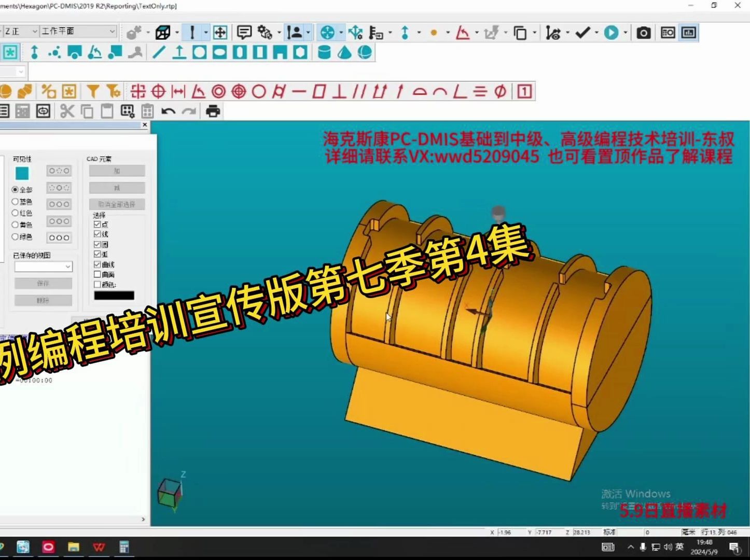Click the red circularity circle icon
This screenshot has width=750, height=560.
[x=258, y=92]
